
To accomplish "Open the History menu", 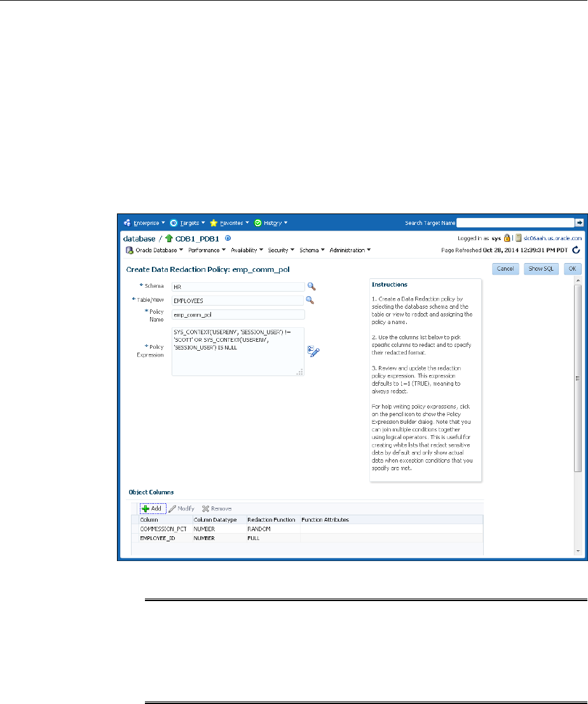I will [275, 222].
